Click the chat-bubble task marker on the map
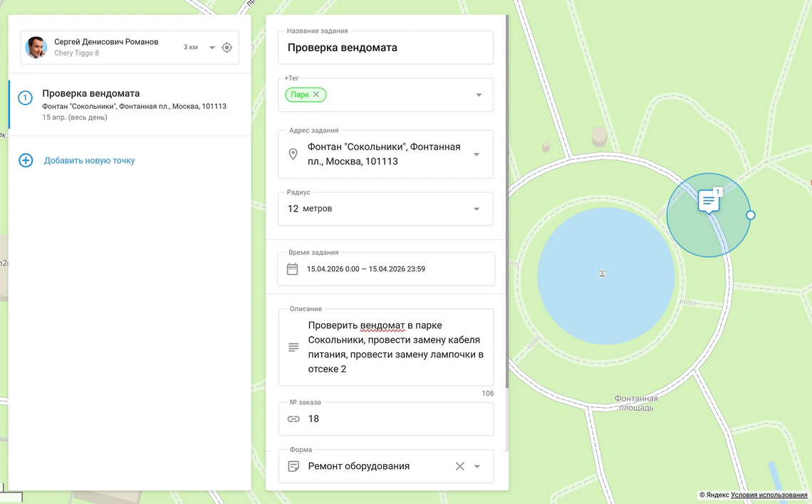This screenshot has height=504, width=812. (708, 201)
